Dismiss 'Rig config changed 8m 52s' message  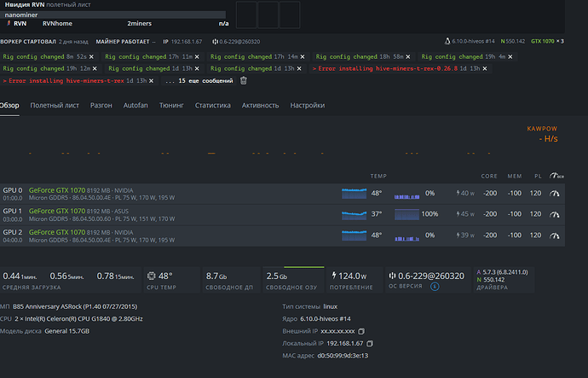[91, 56]
